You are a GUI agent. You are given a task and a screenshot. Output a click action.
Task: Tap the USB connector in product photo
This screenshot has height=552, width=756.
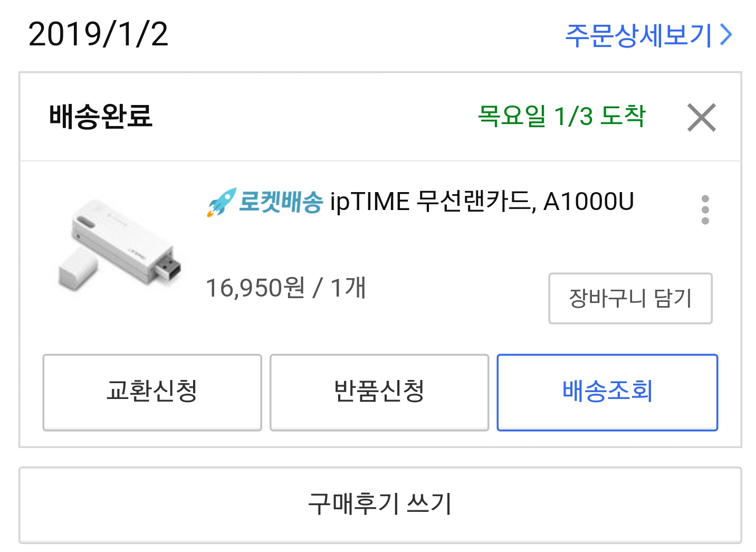[168, 268]
